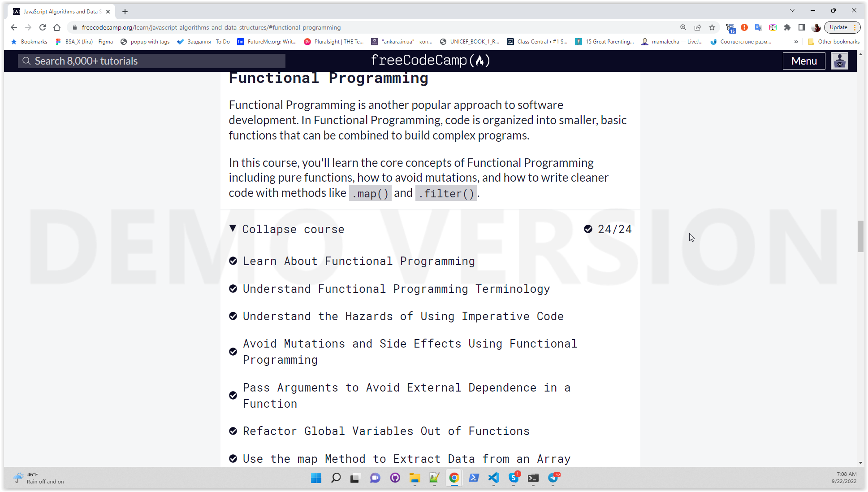Screen dimensions: 868x492
Task: Click the Search 8,000+ tutorials input field
Action: tap(151, 60)
